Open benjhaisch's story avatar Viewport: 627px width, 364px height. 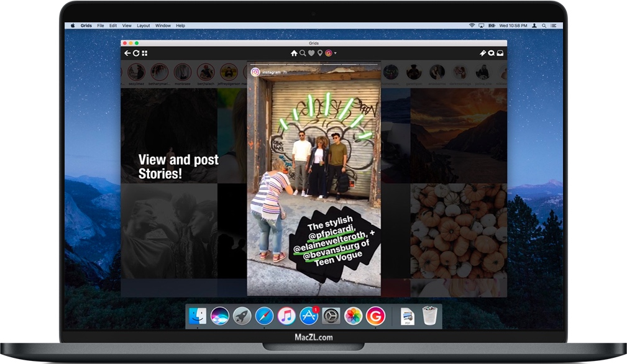pyautogui.click(x=205, y=71)
